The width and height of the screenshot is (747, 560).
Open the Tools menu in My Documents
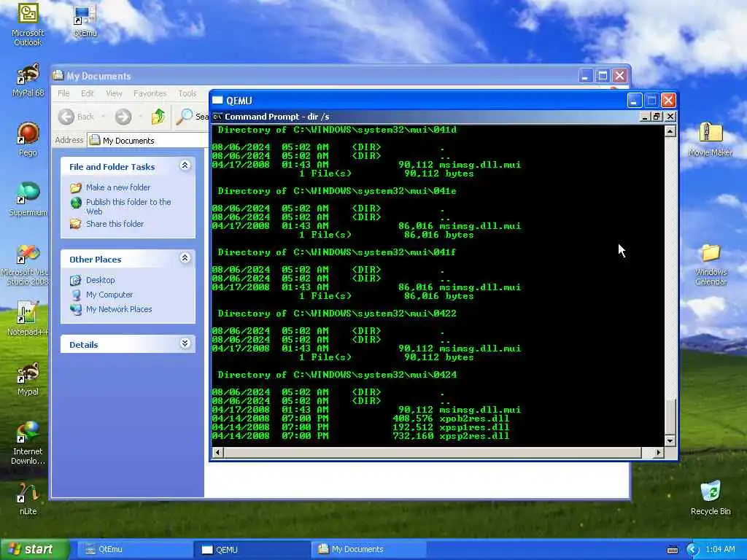coord(187,93)
